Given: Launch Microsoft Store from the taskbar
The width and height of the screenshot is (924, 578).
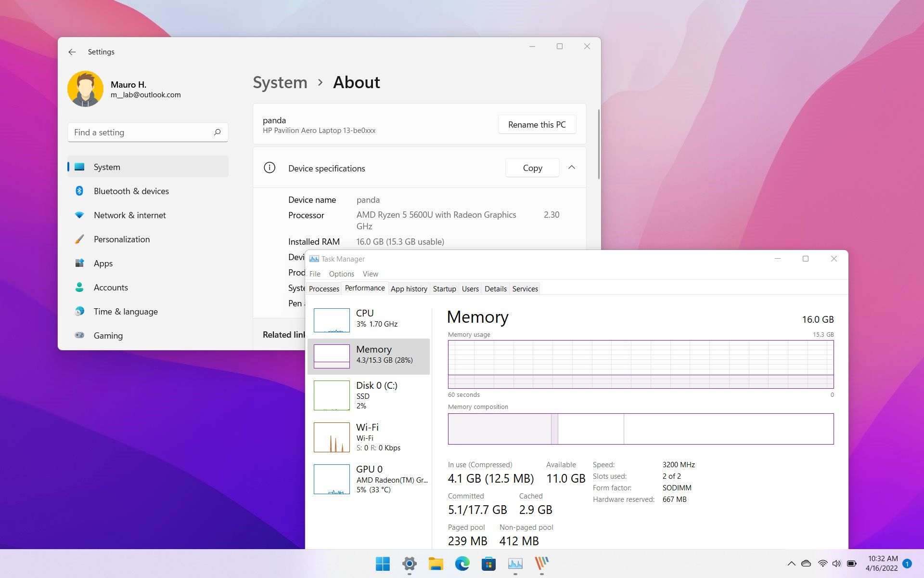Looking at the screenshot, I should pos(488,564).
